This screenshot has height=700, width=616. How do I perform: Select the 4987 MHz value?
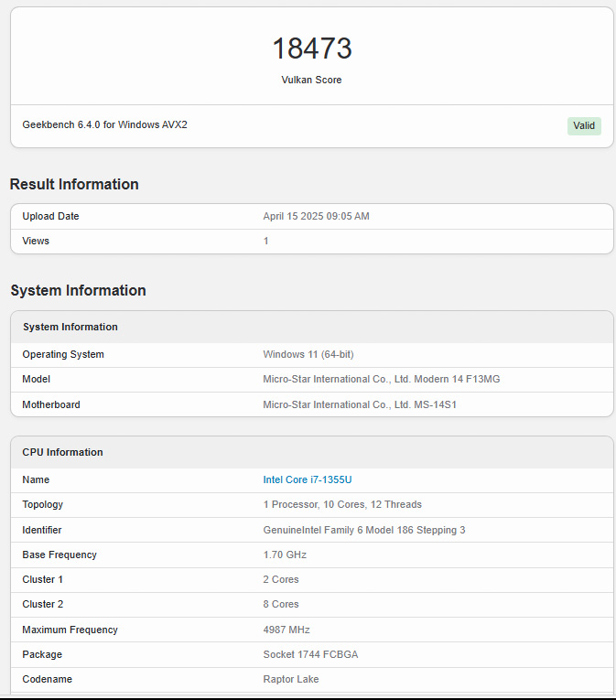(x=286, y=630)
